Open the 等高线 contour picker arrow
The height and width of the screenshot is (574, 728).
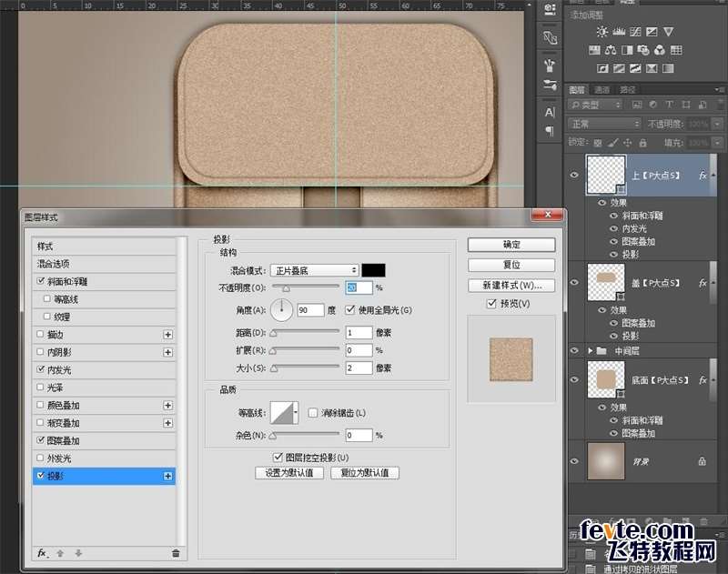click(x=296, y=412)
